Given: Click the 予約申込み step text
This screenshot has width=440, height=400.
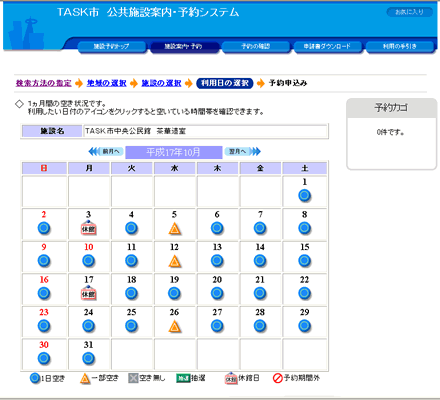Looking at the screenshot, I should coord(288,83).
